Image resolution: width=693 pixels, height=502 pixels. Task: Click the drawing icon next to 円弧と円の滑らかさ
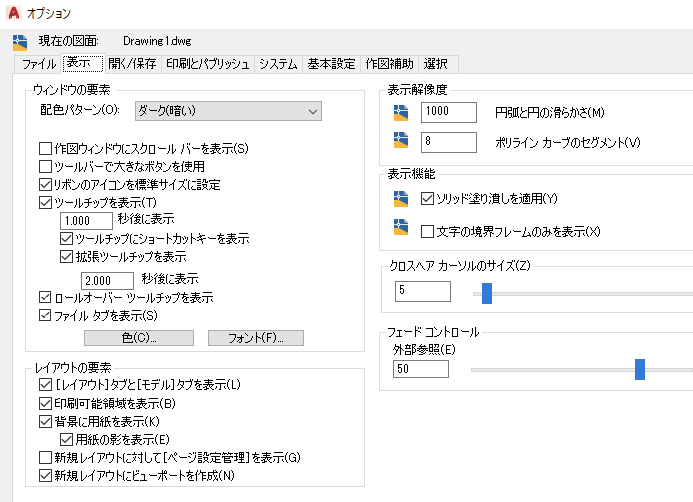tap(401, 113)
